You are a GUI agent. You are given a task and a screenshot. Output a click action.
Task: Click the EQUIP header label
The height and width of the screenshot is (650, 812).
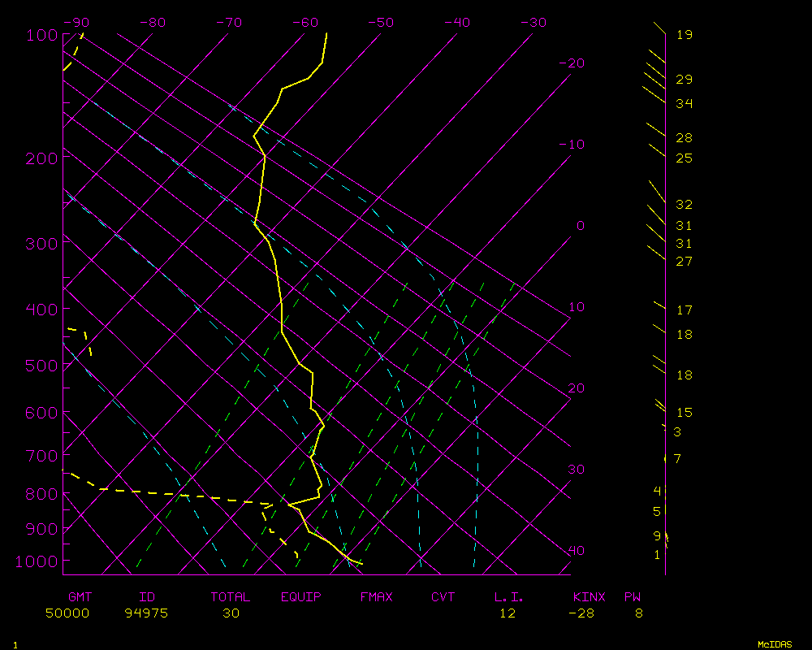point(300,597)
